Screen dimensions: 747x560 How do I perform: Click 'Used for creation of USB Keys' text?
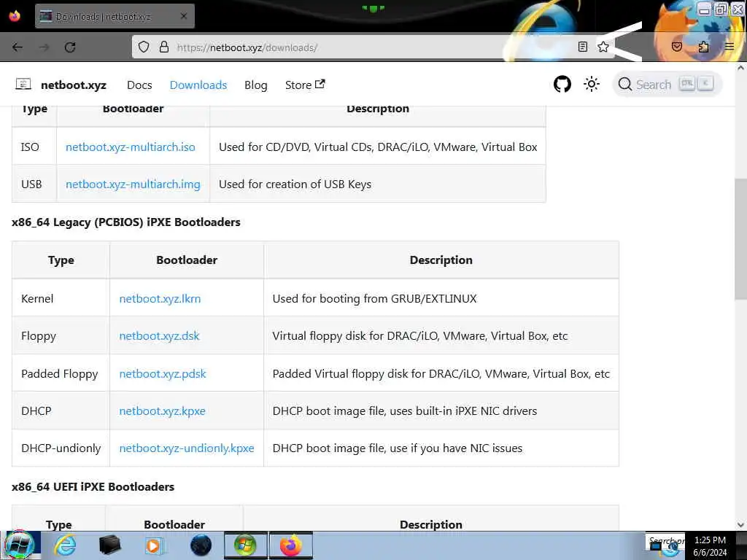[x=295, y=184]
